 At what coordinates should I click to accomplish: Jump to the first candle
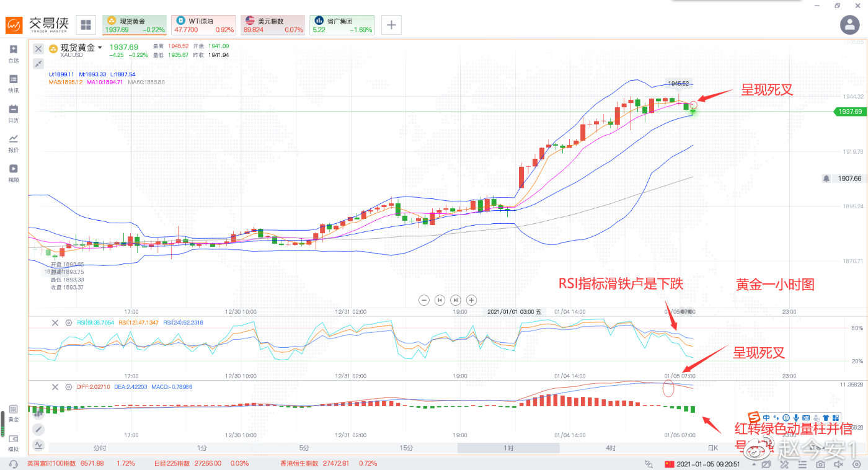pyautogui.click(x=440, y=300)
